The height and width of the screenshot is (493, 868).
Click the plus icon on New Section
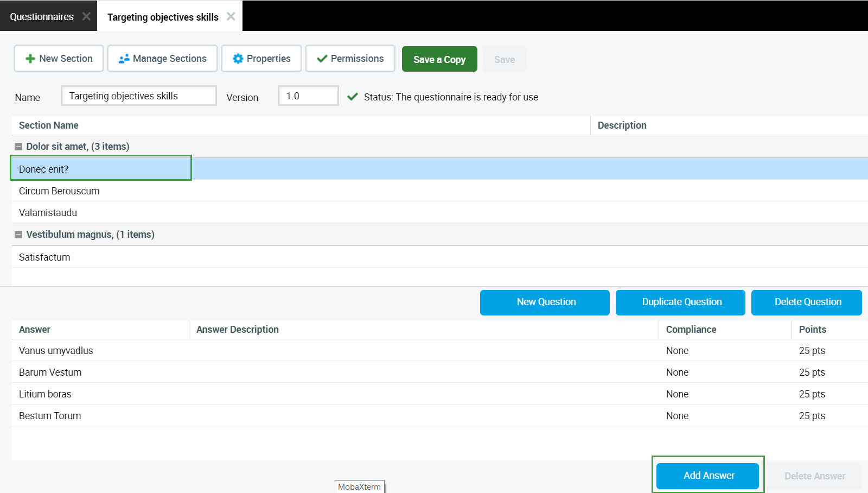(30, 59)
